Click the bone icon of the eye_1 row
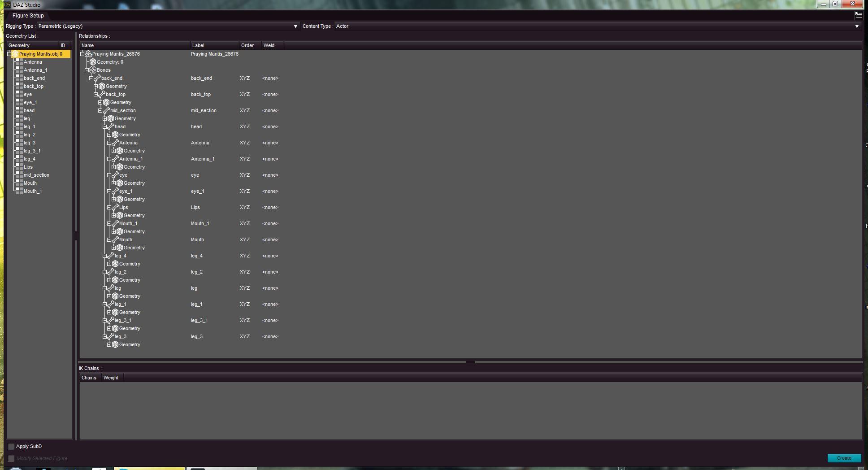Screen dimensions: 868x470 (115, 191)
